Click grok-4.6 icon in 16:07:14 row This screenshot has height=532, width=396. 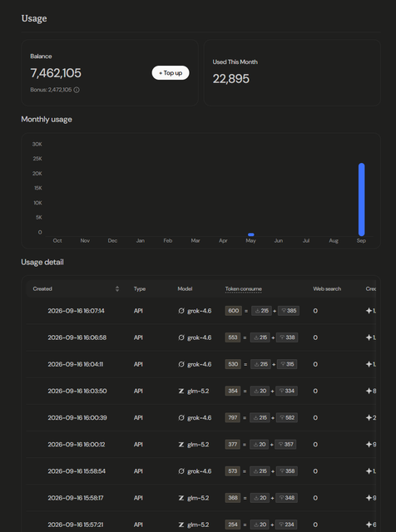pyautogui.click(x=181, y=311)
